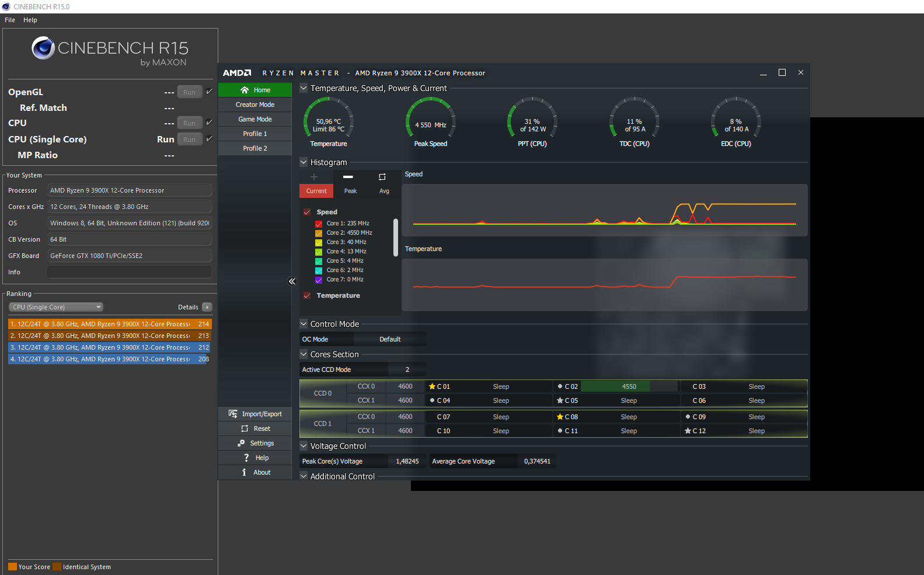Click the plus icon above Current in the histogram
This screenshot has height=575, width=924.
pyautogui.click(x=314, y=177)
